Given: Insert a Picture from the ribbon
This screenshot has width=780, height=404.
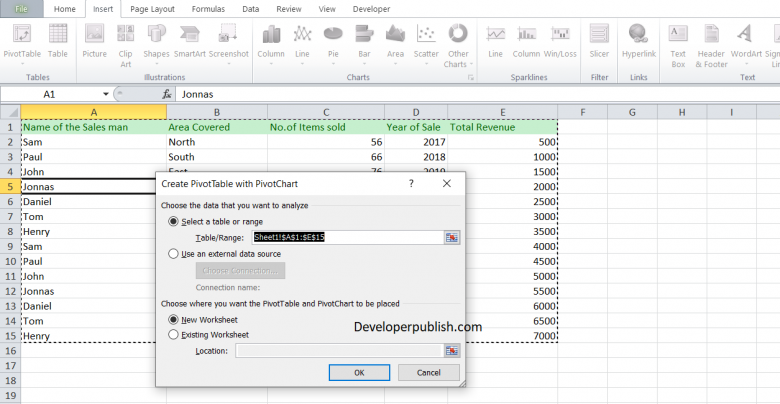Looking at the screenshot, I should 95,39.
